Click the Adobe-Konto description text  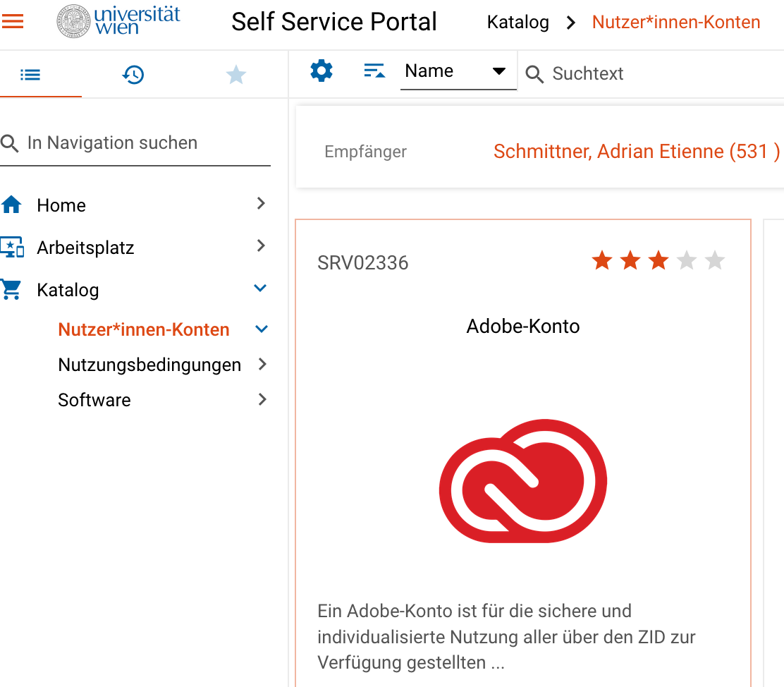tap(506, 637)
